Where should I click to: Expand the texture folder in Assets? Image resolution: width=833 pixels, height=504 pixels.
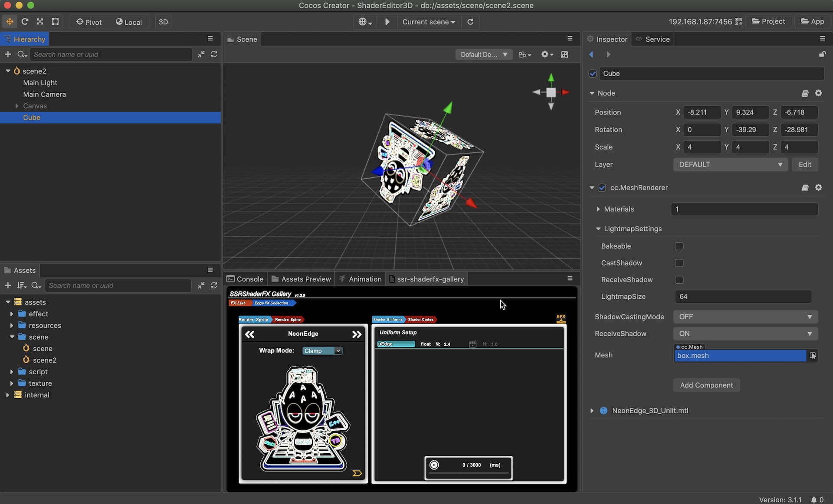(12, 383)
